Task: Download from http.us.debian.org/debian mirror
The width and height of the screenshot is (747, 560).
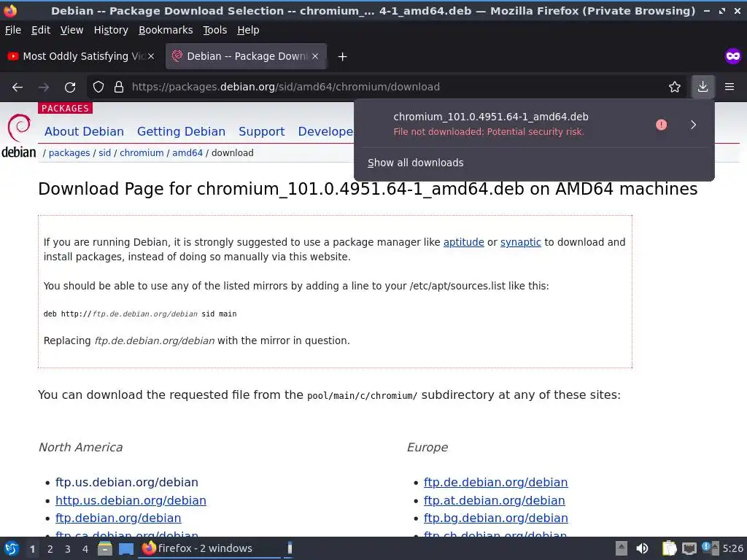Action: tap(131, 500)
